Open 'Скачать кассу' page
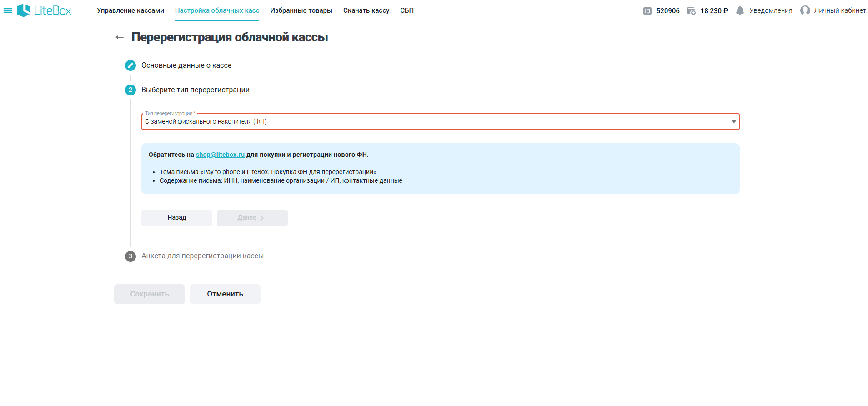The width and height of the screenshot is (868, 406). pyautogui.click(x=366, y=10)
